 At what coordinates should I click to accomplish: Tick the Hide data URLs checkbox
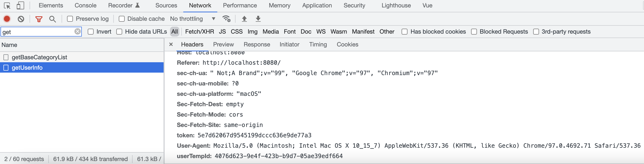click(119, 32)
